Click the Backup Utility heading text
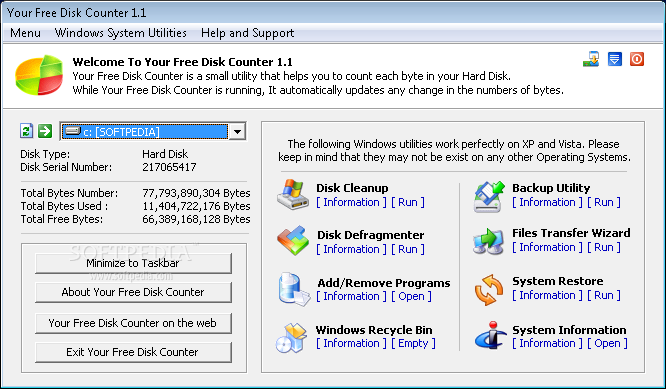The width and height of the screenshot is (666, 389). click(551, 188)
